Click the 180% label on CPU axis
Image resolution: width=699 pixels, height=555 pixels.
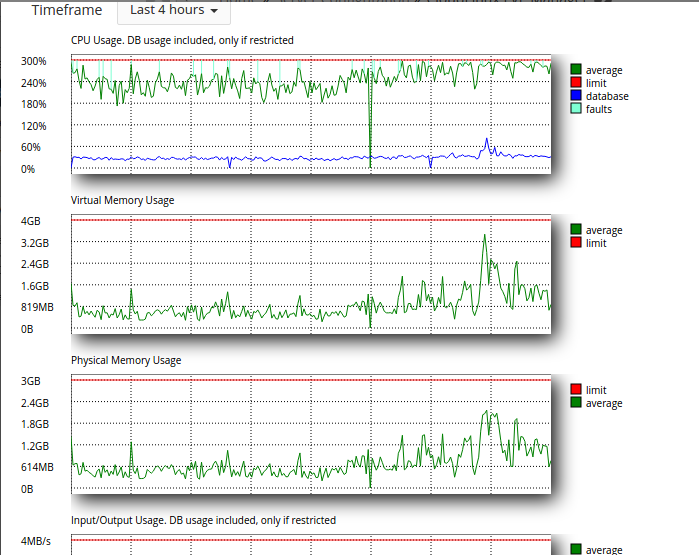pos(33,104)
